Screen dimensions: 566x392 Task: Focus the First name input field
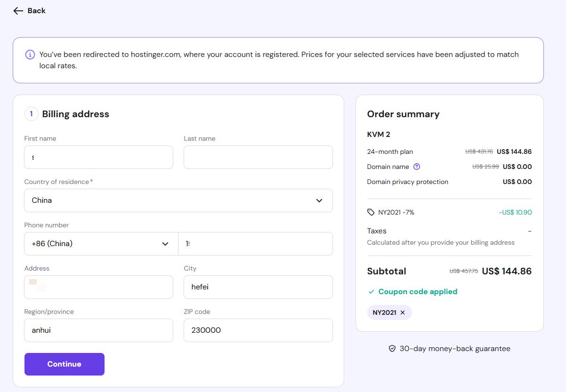98,157
